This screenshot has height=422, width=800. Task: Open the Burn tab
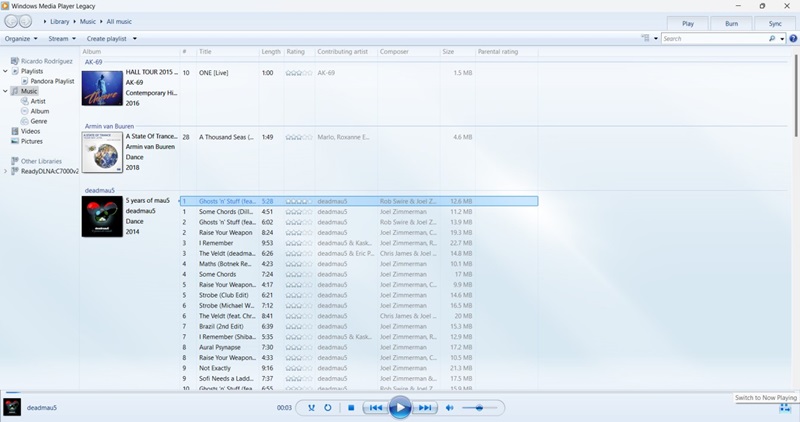[x=731, y=23]
